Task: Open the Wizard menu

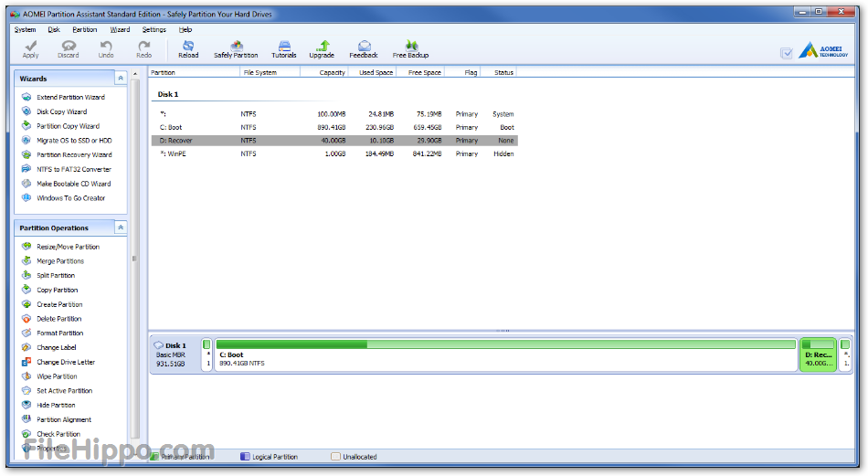Action: point(120,29)
